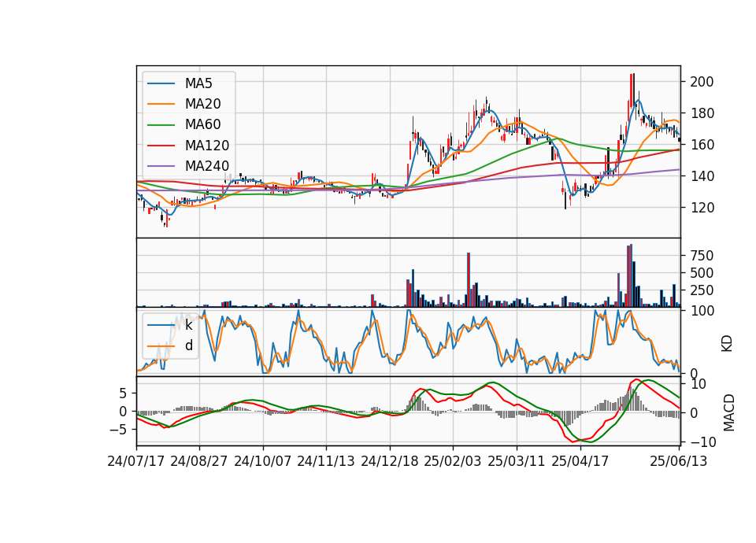Click the 250 volume axis tick

coord(702,290)
